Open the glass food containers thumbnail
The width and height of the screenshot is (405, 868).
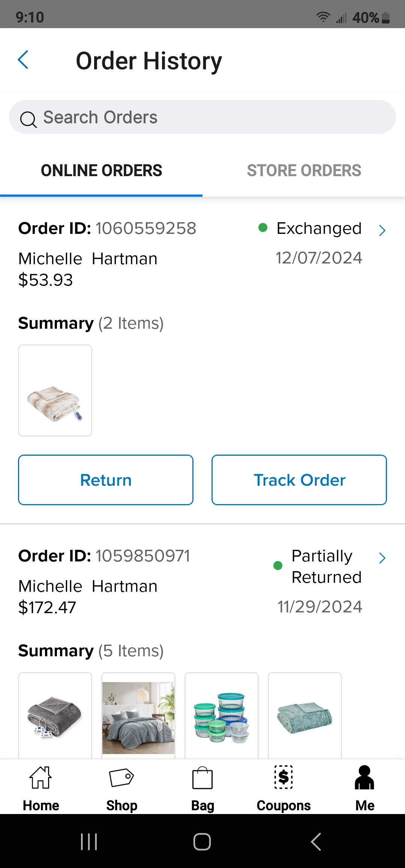(x=222, y=716)
